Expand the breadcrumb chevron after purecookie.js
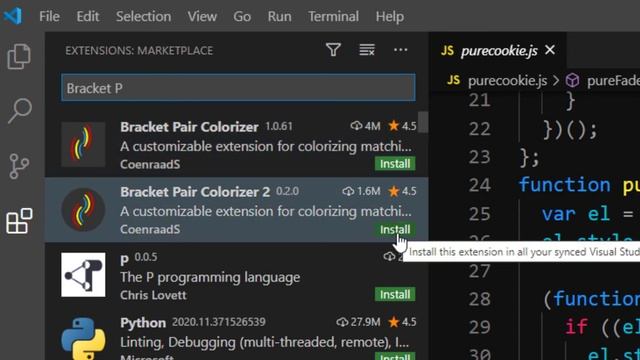Viewport: 640px width, 360px height. point(556,80)
